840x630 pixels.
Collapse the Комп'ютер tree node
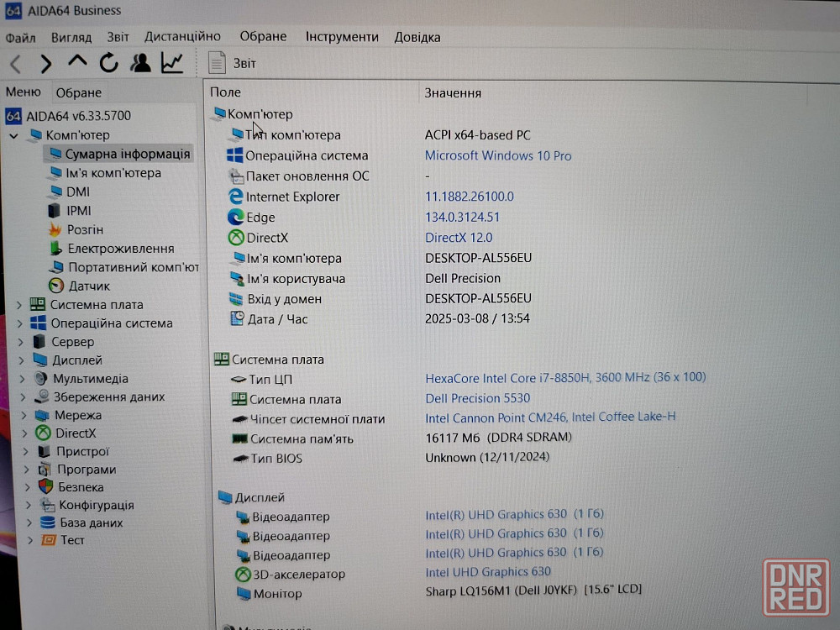(14, 135)
